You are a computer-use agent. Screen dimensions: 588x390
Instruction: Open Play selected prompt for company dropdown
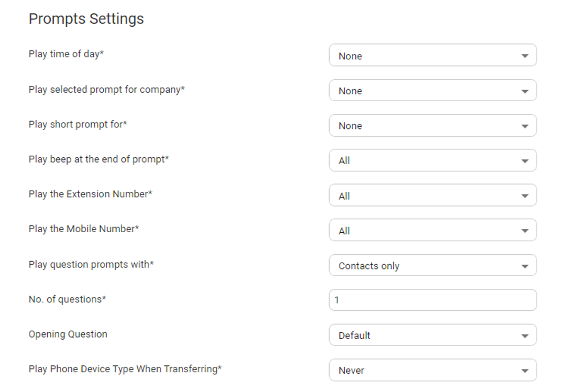click(432, 91)
